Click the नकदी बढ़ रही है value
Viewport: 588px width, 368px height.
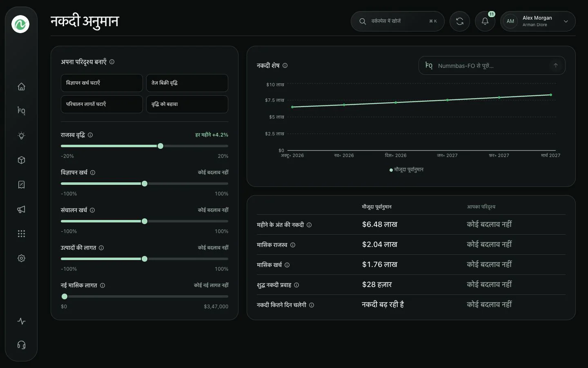tap(383, 305)
